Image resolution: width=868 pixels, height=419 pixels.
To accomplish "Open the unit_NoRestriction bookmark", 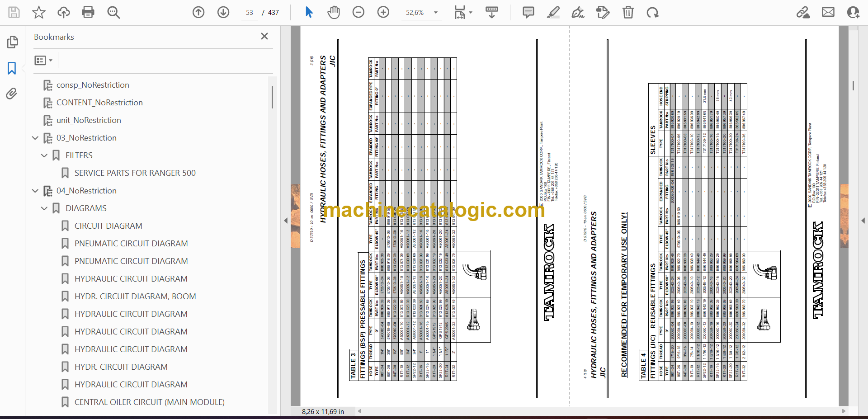I will point(89,120).
